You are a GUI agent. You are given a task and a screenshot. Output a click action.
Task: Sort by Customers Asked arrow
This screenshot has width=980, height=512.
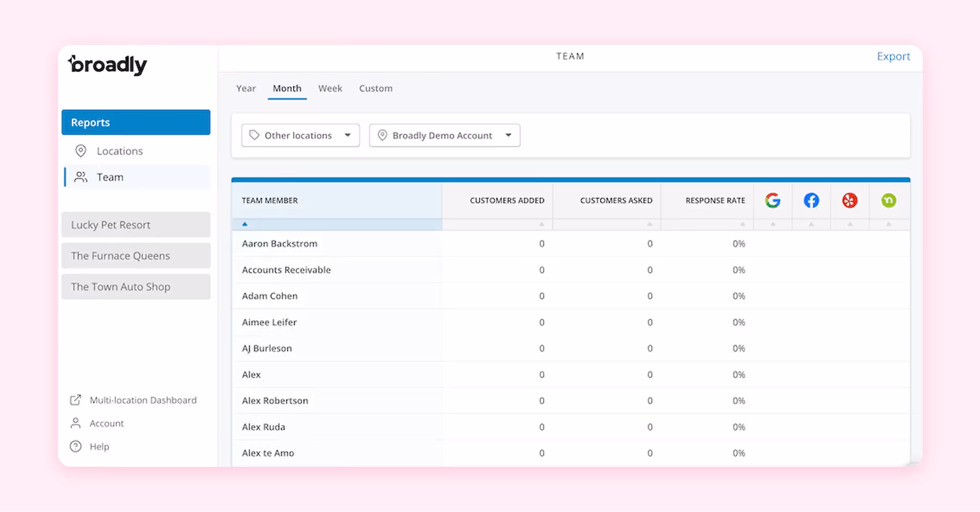[x=650, y=224]
